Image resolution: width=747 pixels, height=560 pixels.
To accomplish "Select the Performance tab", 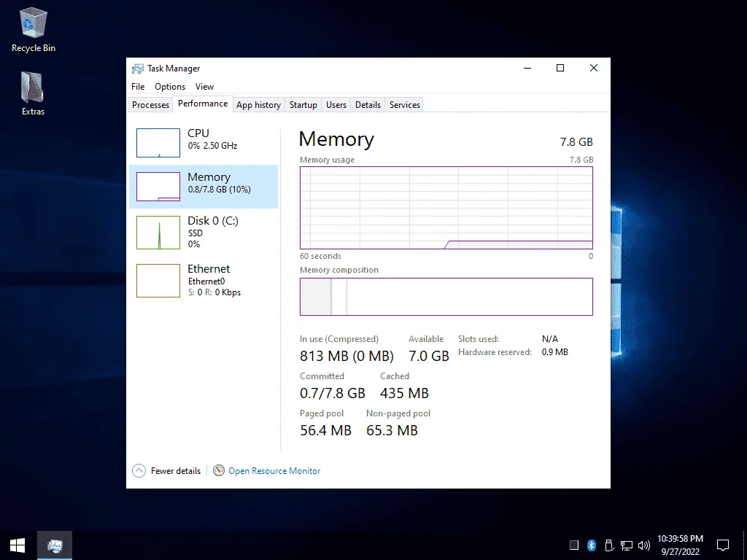I will pos(203,104).
